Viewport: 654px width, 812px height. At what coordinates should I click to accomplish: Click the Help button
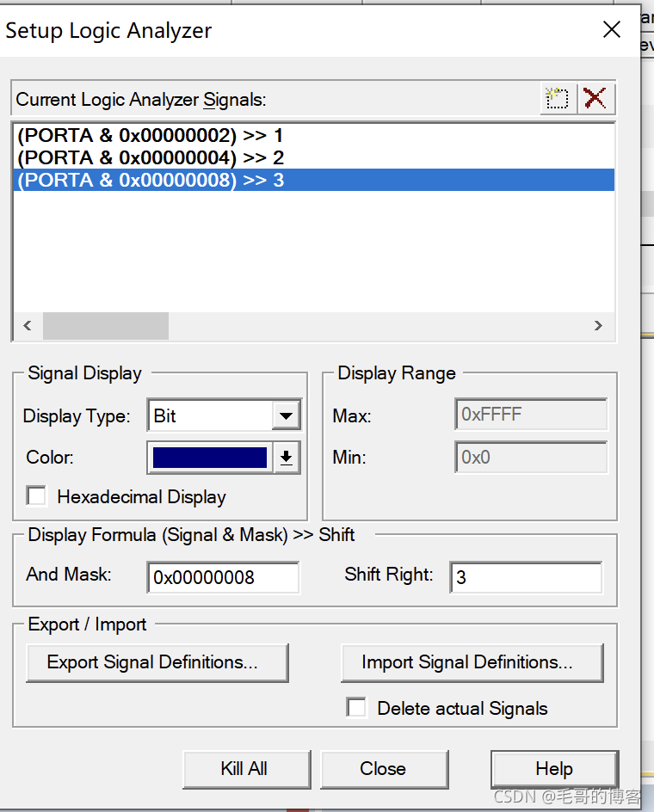554,769
